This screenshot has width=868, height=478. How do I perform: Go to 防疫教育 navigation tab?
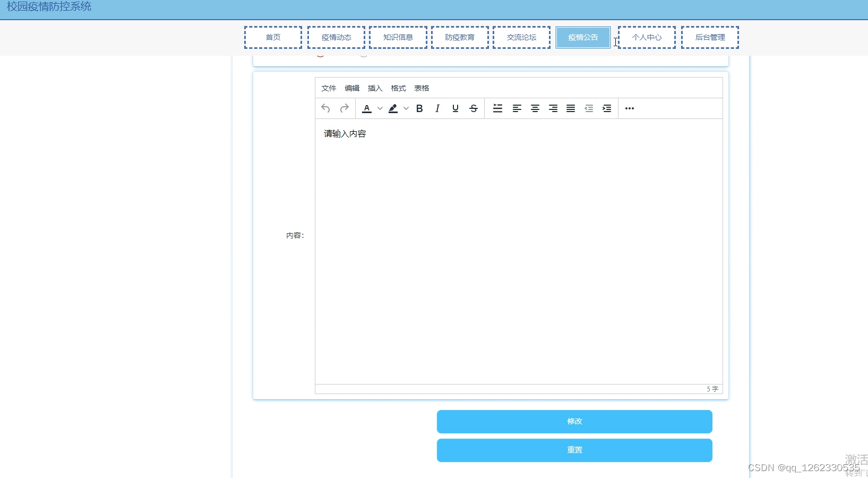pos(460,37)
